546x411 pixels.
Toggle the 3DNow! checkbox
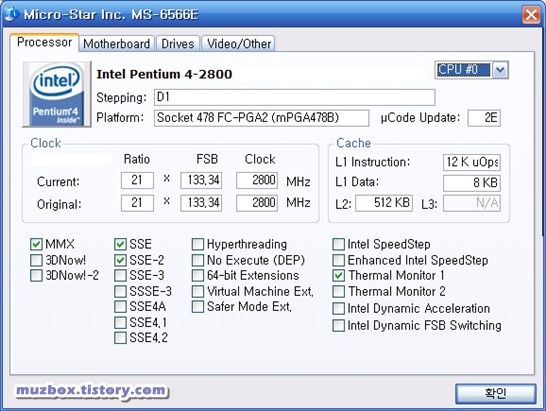coord(36,260)
